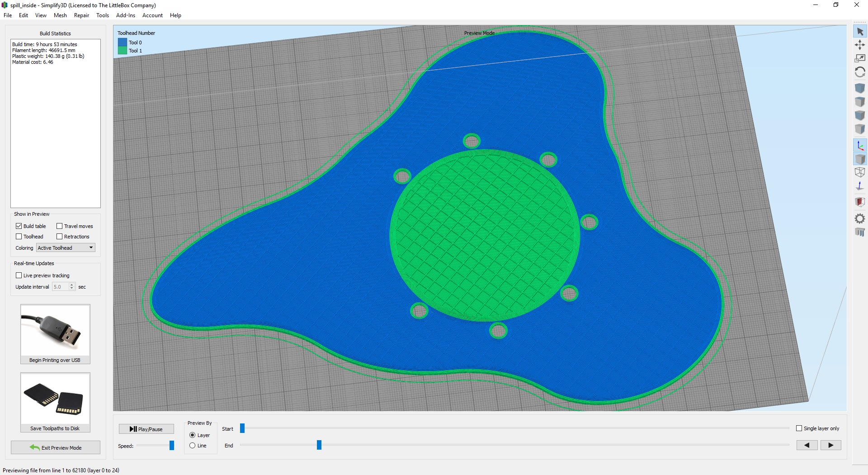The width and height of the screenshot is (868, 475).
Task: Click the Update interval value field
Action: click(61, 286)
